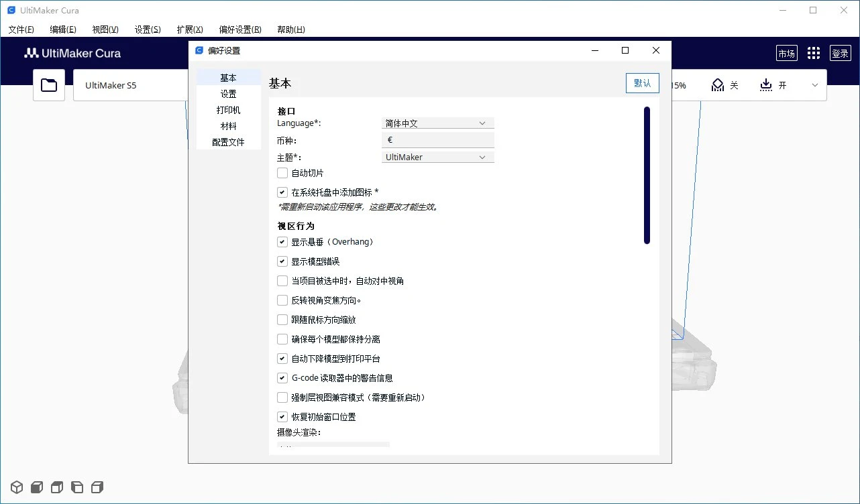Select the left side view cube icon
The image size is (860, 504).
pyautogui.click(x=77, y=487)
